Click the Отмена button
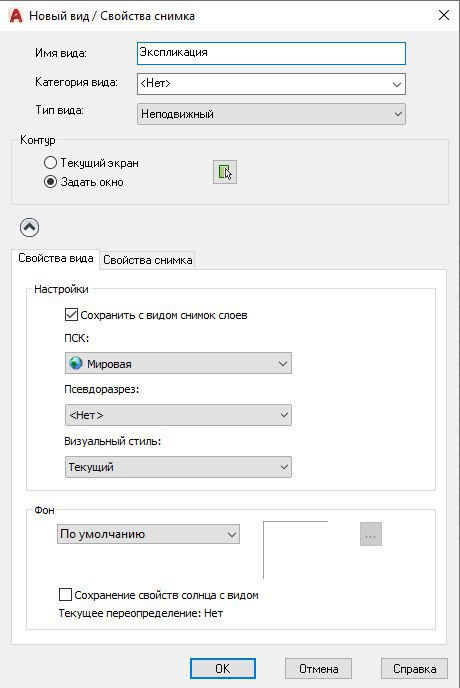The height and width of the screenshot is (688, 460). [x=318, y=669]
